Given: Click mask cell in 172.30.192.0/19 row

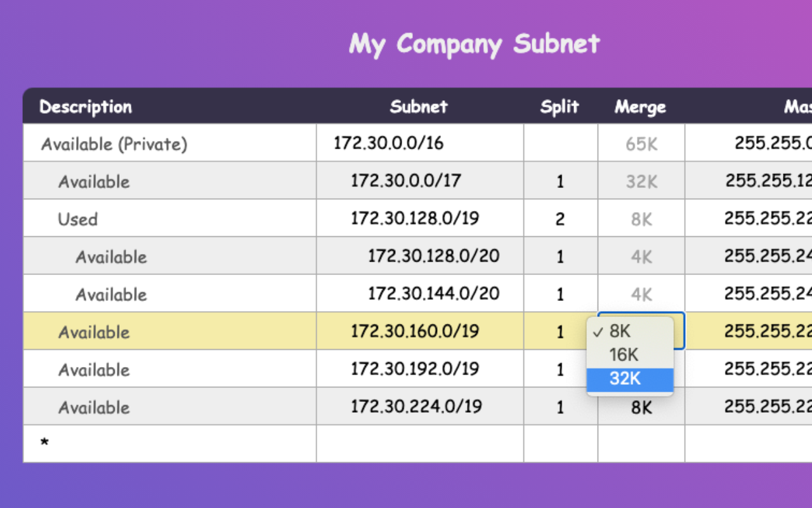Looking at the screenshot, I should pos(749,369).
